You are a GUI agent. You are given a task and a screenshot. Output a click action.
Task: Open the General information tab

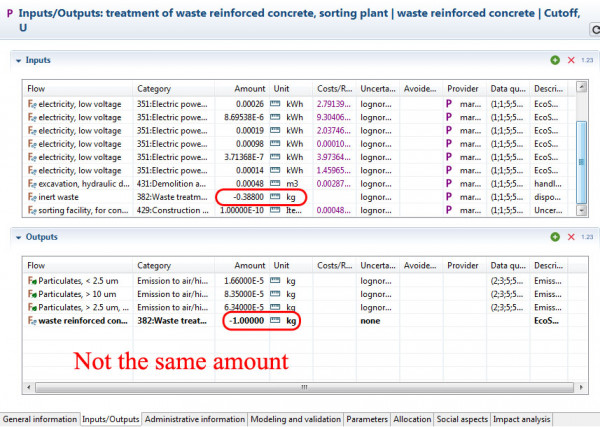[40, 419]
